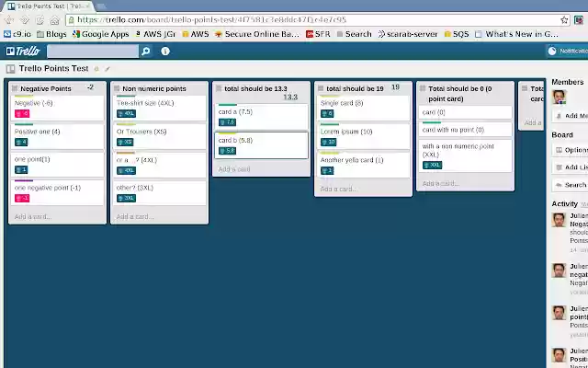The image size is (588, 368).
Task: Click the extension icon right of the address bar
Action: [579, 20]
